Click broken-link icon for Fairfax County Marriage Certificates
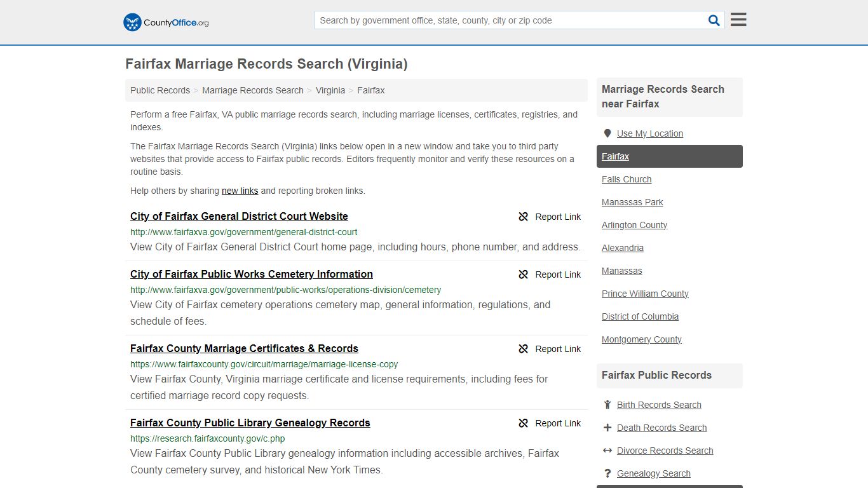The height and width of the screenshot is (488, 868). tap(524, 349)
